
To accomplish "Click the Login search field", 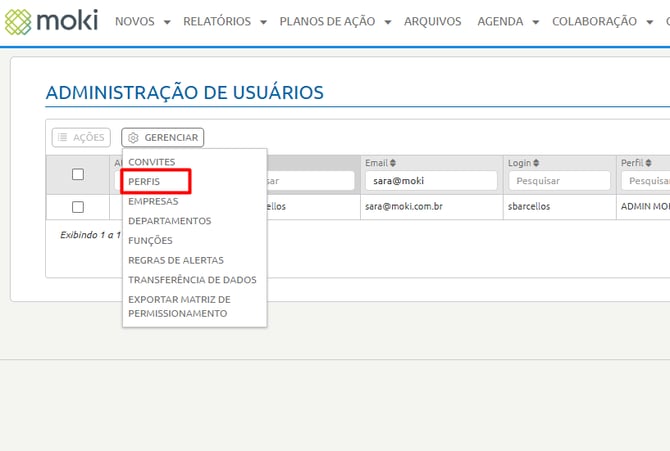I will (559, 181).
